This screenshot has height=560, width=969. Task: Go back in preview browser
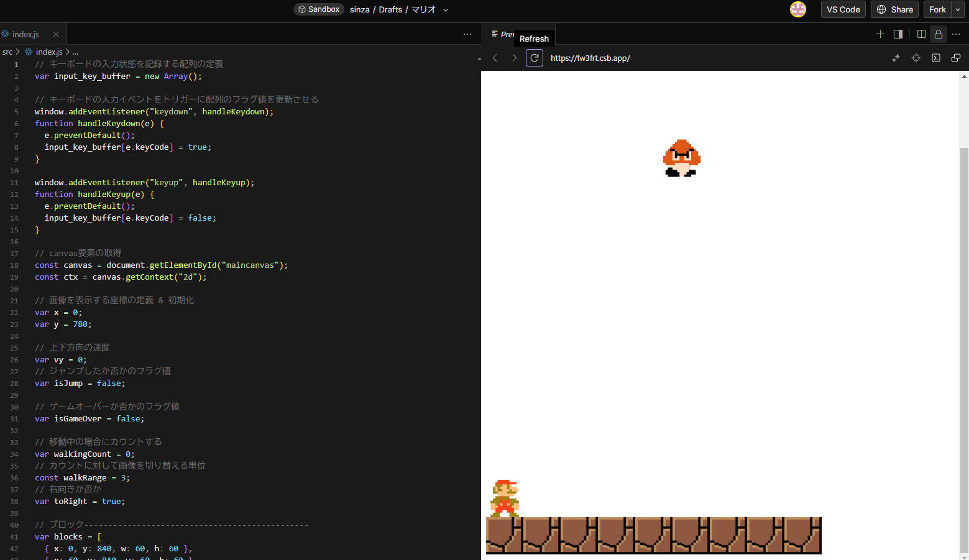(495, 58)
